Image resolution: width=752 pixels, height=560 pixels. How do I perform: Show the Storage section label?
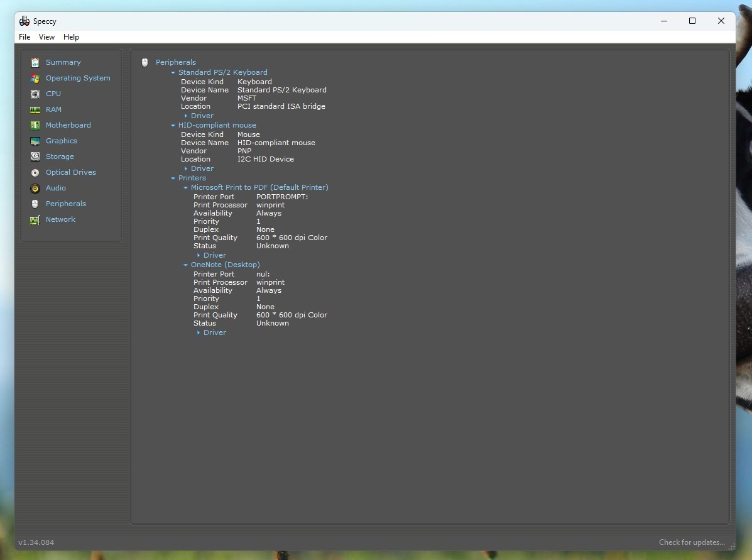pyautogui.click(x=60, y=156)
